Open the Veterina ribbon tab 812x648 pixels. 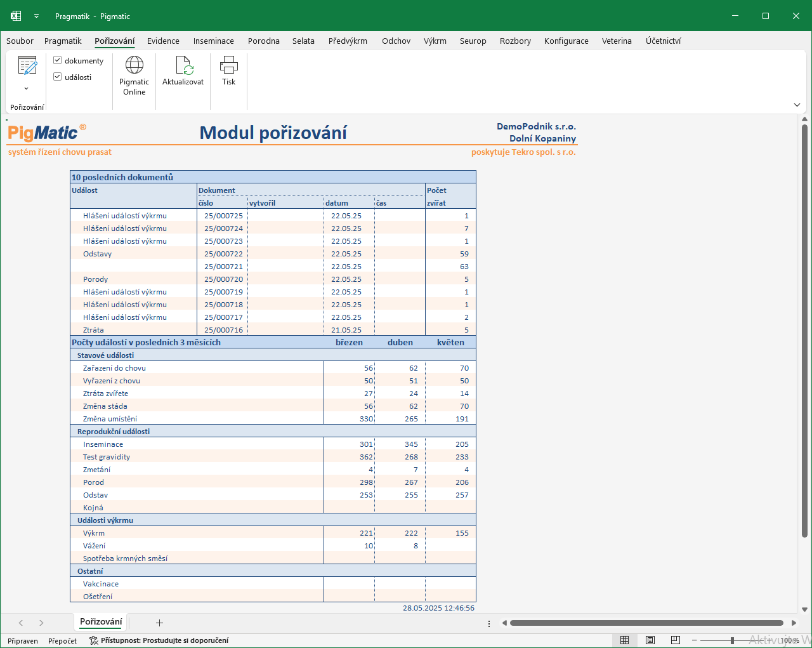point(617,41)
